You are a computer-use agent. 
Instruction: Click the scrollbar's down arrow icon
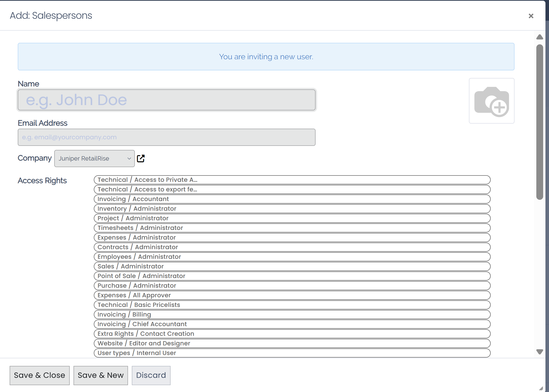coord(540,352)
